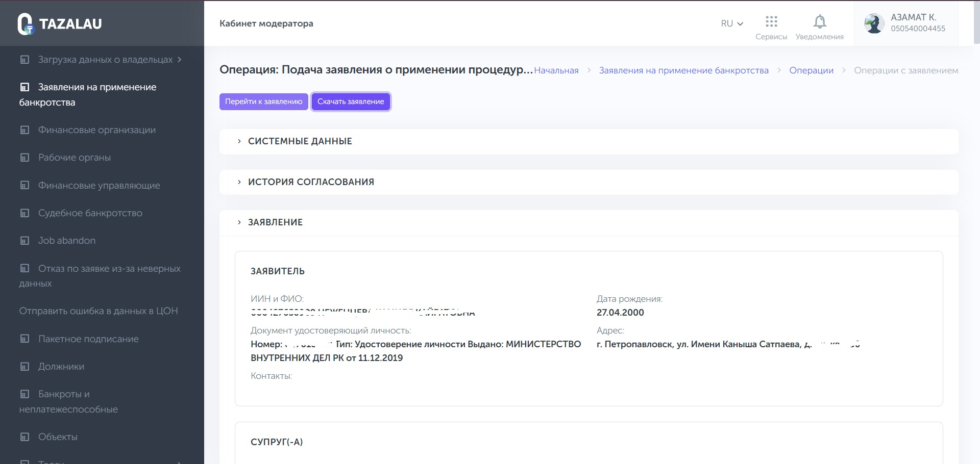The width and height of the screenshot is (980, 464).
Task: Open the RU language dropdown
Action: (x=732, y=23)
